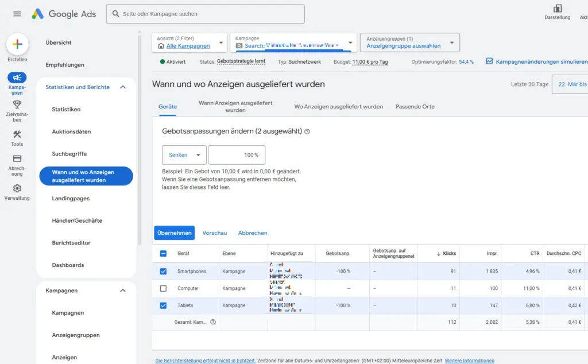Open Suchbegriffe sidebar item
588x364 pixels.
click(x=69, y=154)
